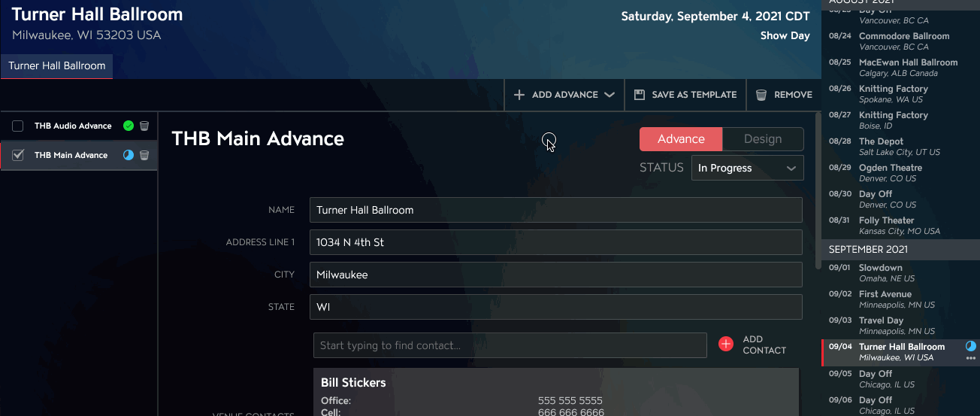The width and height of the screenshot is (980, 416).
Task: Click the THB Main Advance heading
Action: [x=258, y=138]
